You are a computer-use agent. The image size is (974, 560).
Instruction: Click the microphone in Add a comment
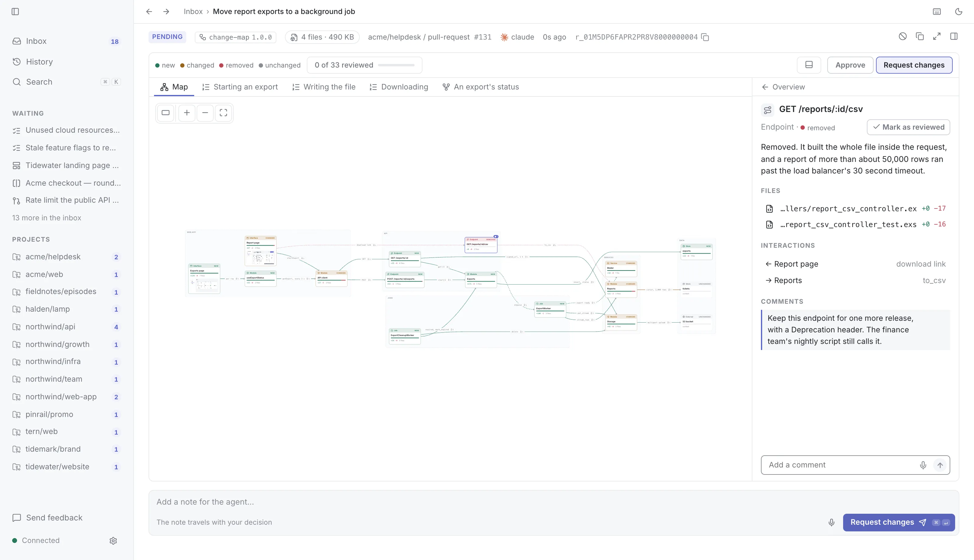(923, 465)
